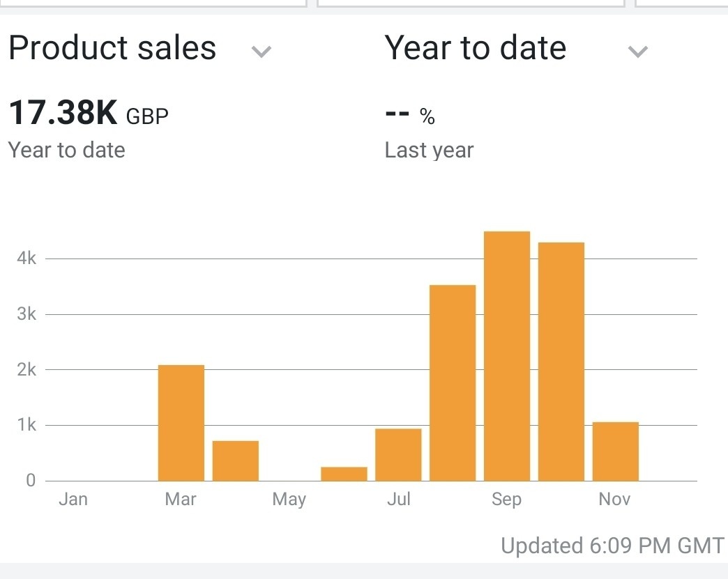Click the Updated 6:09 PM GMT timestamp
Image resolution: width=728 pixels, height=579 pixels.
[x=612, y=546]
